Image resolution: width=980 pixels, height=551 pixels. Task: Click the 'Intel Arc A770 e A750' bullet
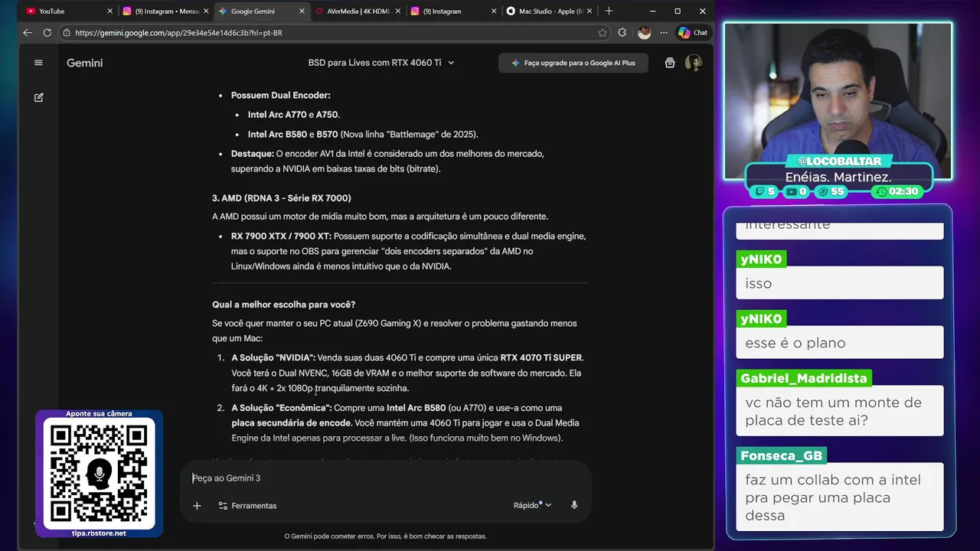[293, 115]
